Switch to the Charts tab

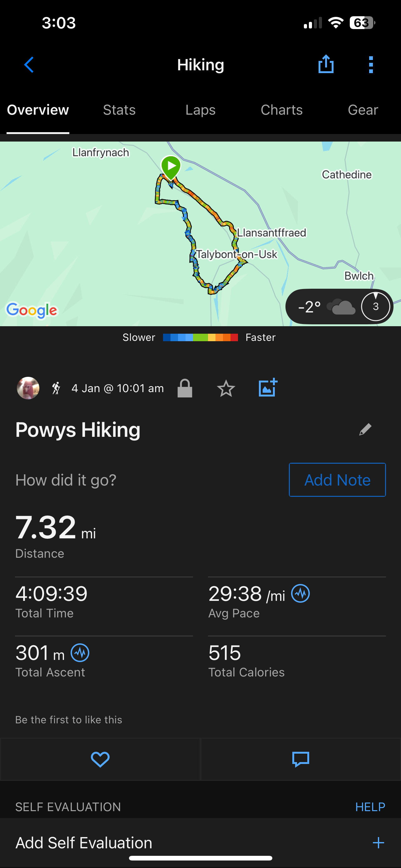281,110
